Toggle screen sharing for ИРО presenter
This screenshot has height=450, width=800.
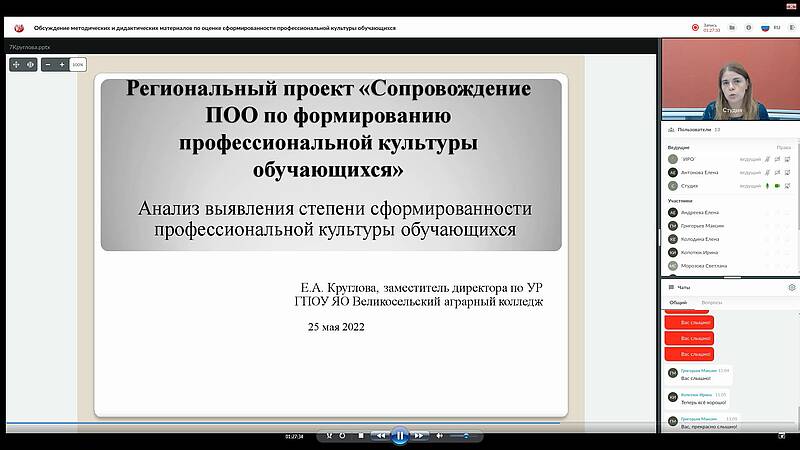pos(787,159)
